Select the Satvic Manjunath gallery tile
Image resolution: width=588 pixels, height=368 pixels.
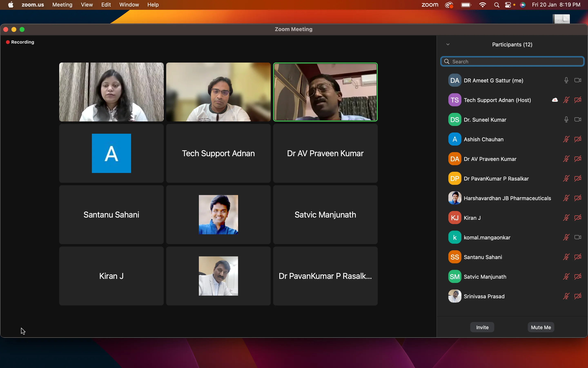point(325,215)
